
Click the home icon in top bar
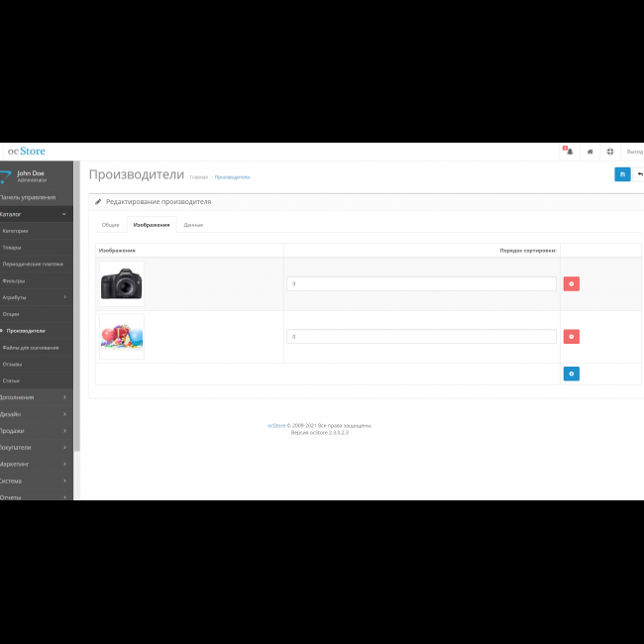pos(590,152)
